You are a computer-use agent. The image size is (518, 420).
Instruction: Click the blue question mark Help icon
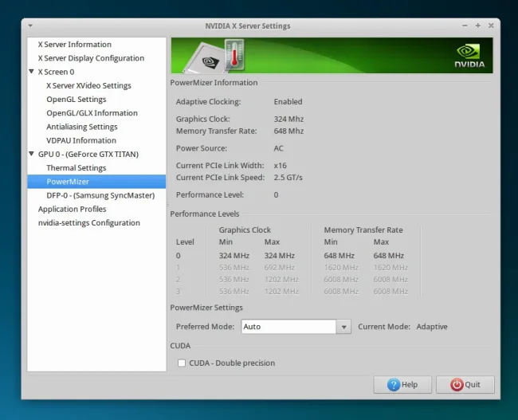click(x=394, y=385)
